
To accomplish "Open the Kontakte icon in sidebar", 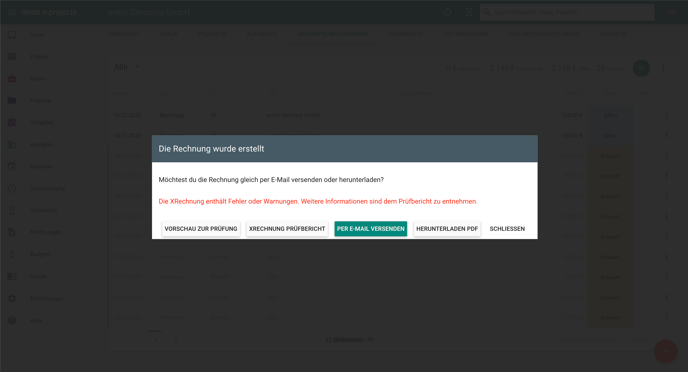I will pos(12,144).
